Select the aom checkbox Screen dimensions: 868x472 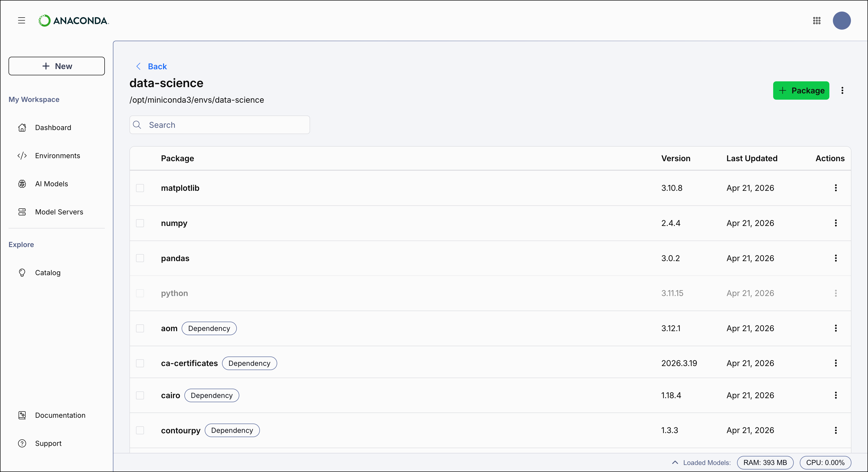pyautogui.click(x=140, y=328)
